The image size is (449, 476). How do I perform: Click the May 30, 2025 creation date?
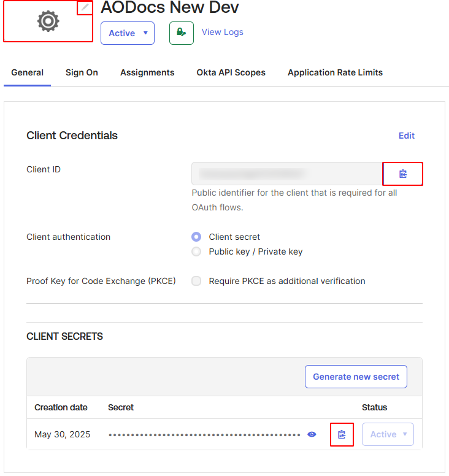tap(62, 434)
